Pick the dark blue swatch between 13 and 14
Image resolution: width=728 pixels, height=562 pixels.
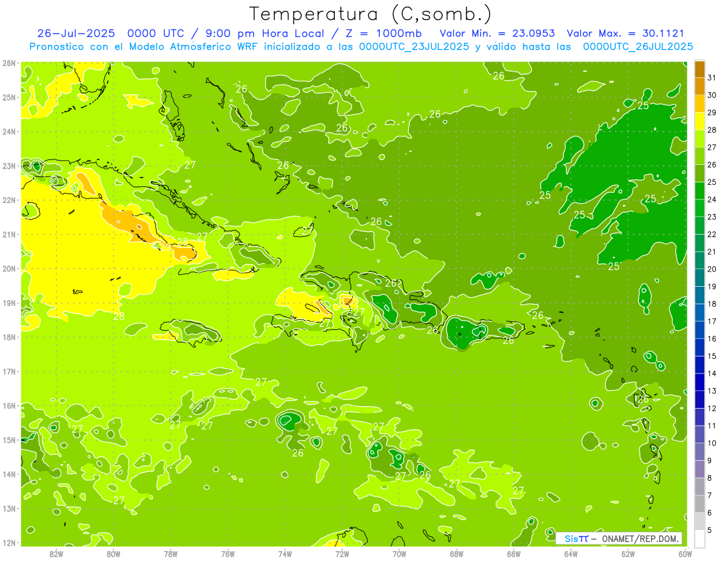tap(699, 382)
